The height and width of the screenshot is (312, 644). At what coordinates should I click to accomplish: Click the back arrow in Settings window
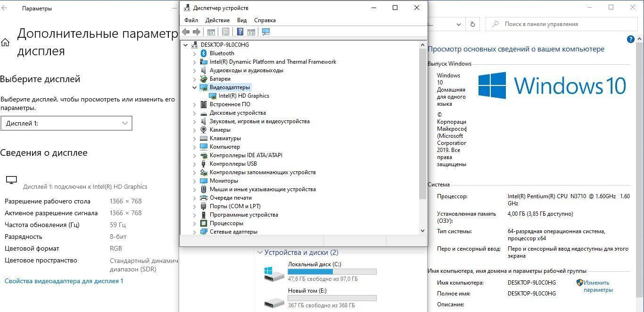point(4,8)
